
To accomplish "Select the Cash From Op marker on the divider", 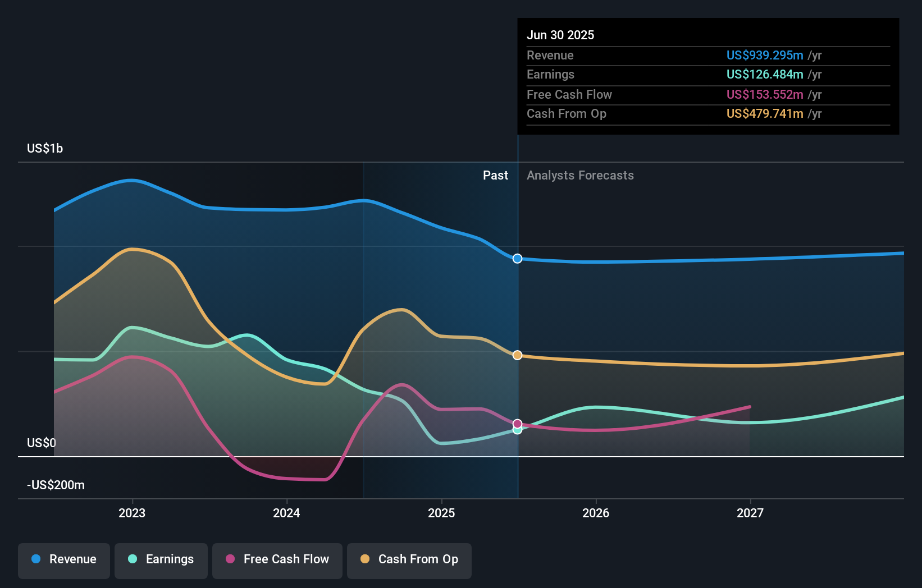I will click(x=517, y=355).
